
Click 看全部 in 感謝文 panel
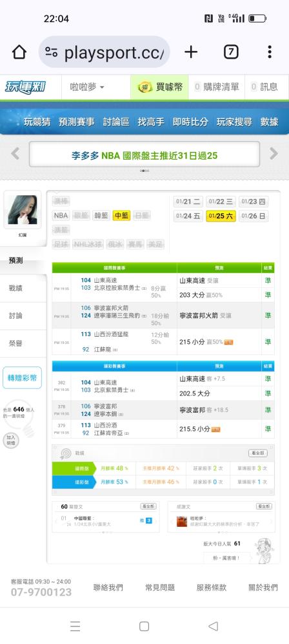pyautogui.click(x=264, y=506)
